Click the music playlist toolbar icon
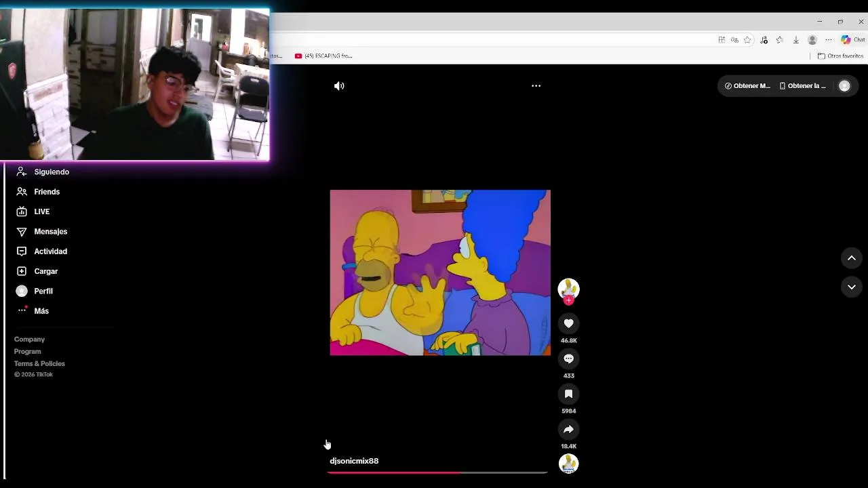The image size is (868, 488). [x=764, y=40]
